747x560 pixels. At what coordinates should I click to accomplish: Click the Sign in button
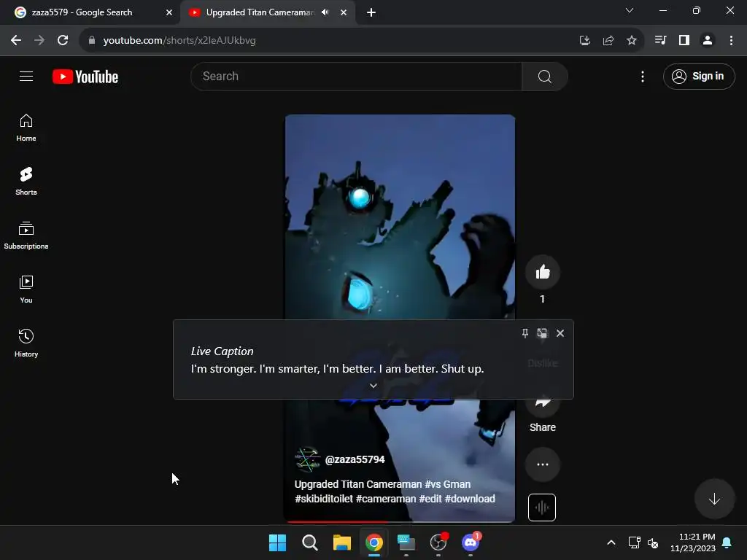click(698, 76)
